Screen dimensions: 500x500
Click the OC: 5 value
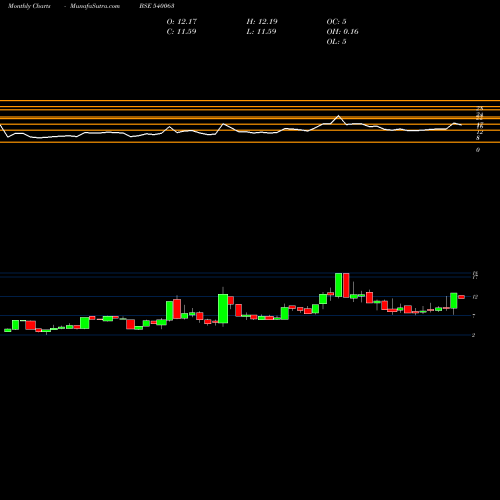(336, 22)
